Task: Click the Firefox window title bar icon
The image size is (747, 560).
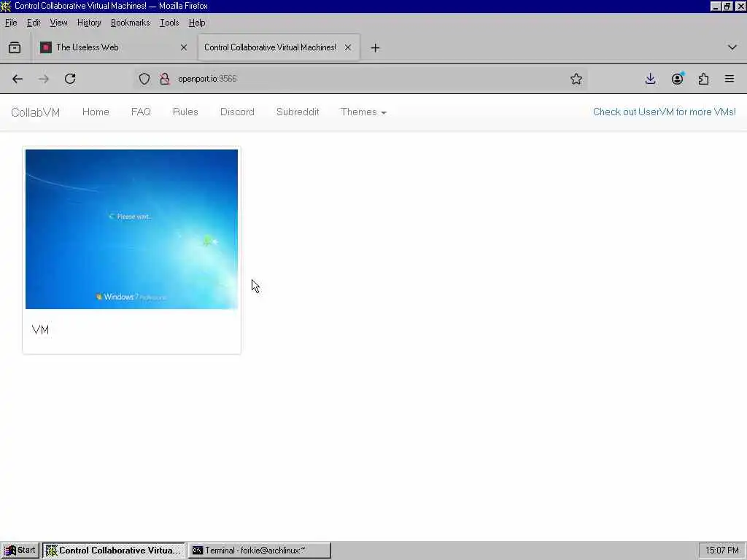Action: (6, 6)
